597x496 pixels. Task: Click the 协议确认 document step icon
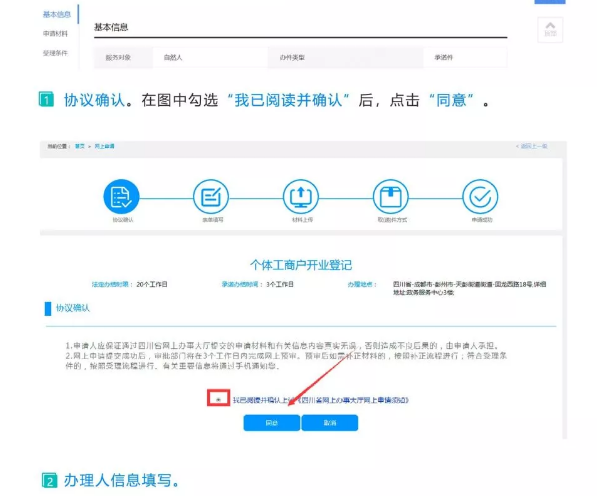click(121, 197)
